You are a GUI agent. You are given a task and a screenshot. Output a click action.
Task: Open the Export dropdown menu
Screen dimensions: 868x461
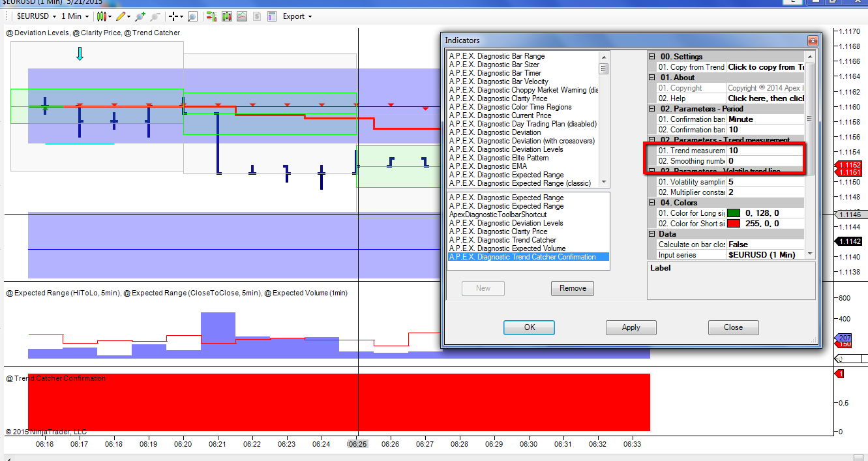[297, 16]
